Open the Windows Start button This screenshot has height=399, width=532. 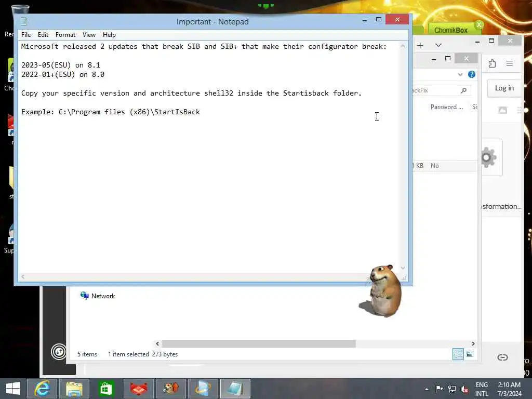coord(13,389)
